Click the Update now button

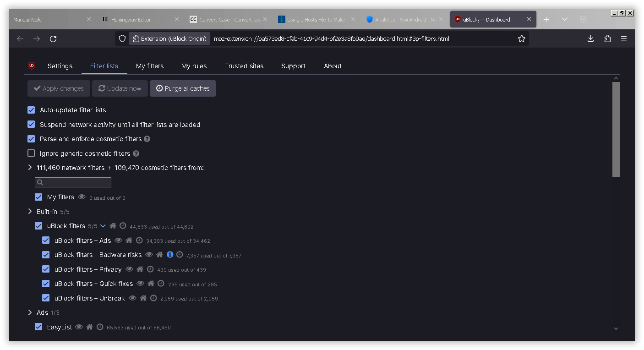point(120,88)
